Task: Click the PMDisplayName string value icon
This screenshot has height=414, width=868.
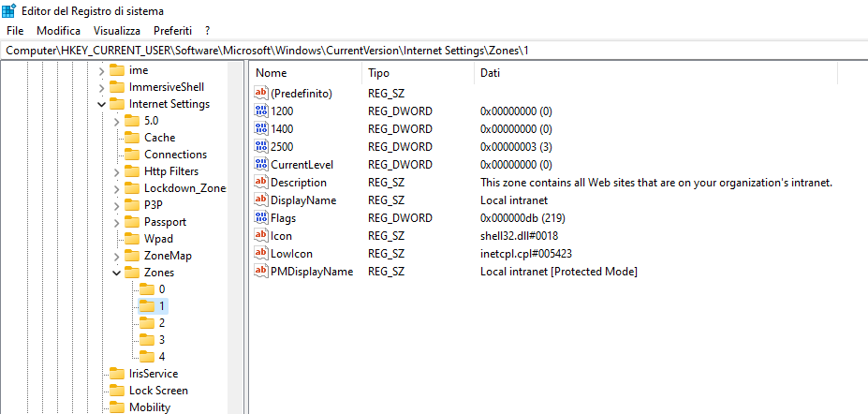Action: (260, 272)
